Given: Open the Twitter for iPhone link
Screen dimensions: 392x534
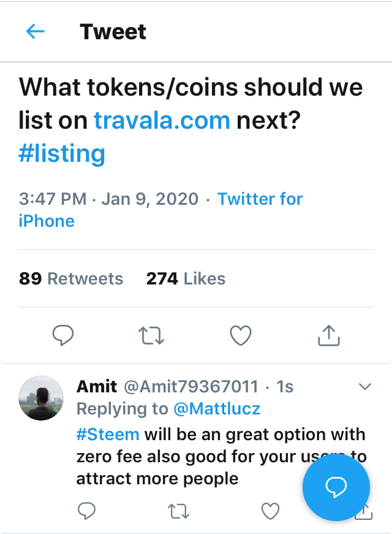Looking at the screenshot, I should [x=160, y=210].
